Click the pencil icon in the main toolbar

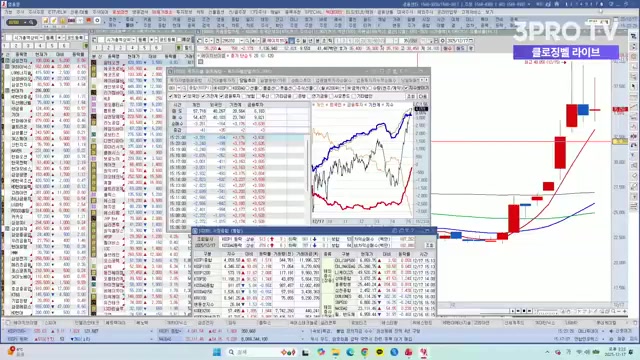click(54, 21)
